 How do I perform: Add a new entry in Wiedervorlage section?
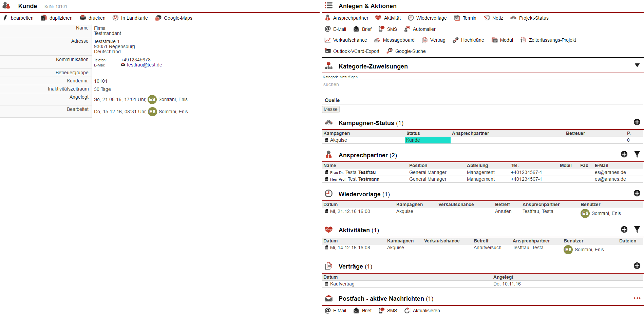click(637, 193)
